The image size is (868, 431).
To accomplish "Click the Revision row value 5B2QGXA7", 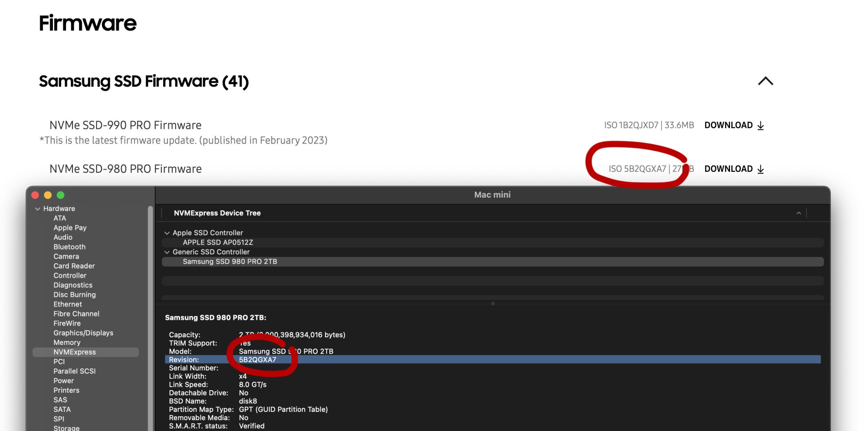I will (257, 360).
